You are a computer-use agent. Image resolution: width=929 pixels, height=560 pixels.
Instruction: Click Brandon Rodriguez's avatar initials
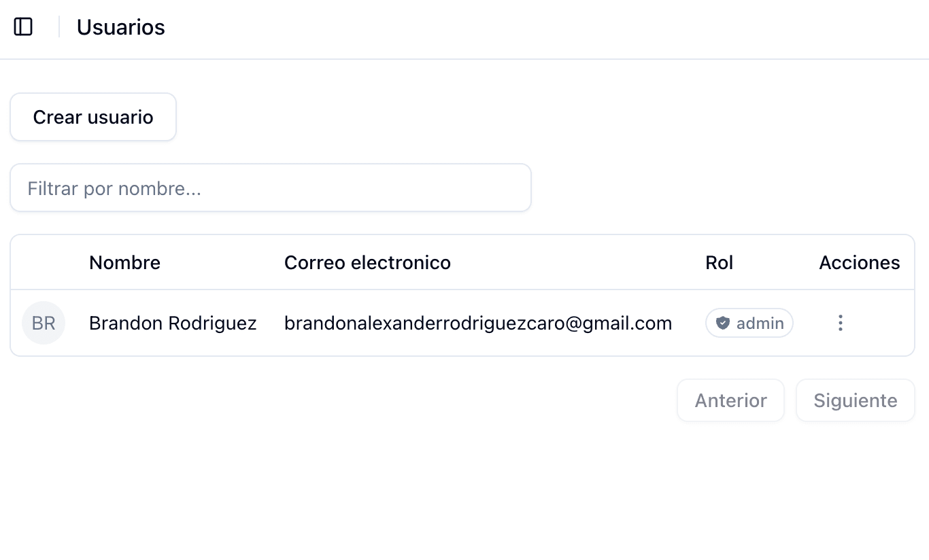[43, 323]
